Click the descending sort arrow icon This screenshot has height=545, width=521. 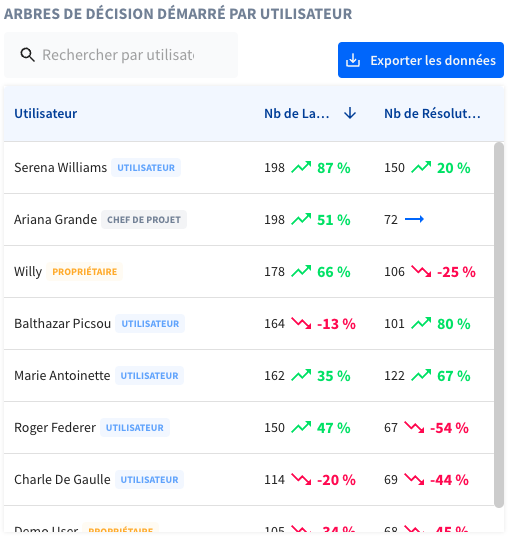[350, 113]
